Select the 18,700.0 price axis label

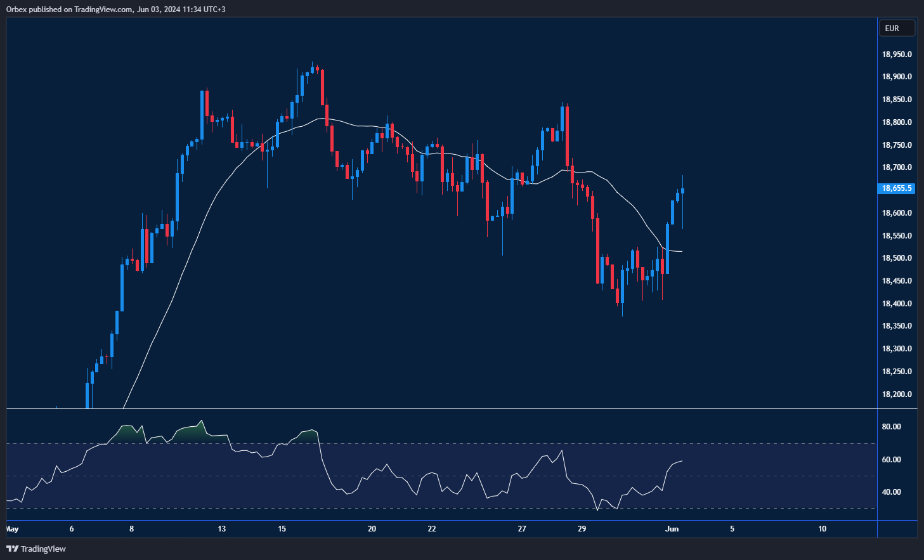897,167
